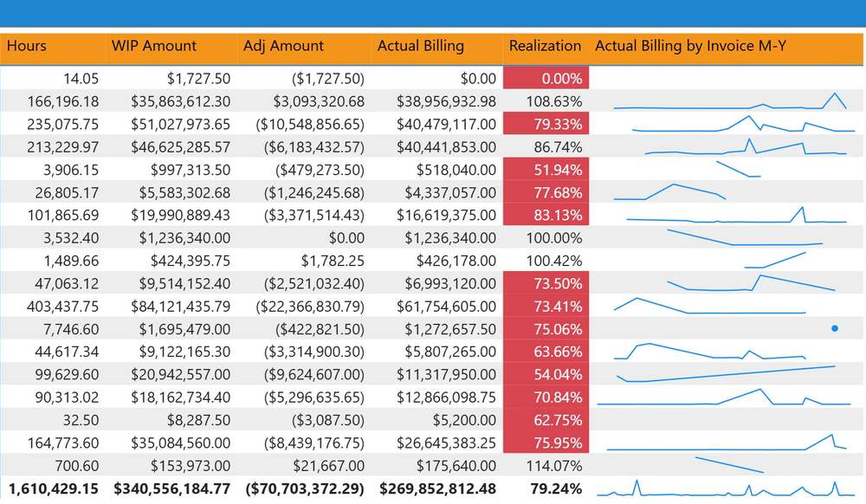The height and width of the screenshot is (504, 866).
Task: Click hours value 403,437.75
Action: click(x=63, y=307)
